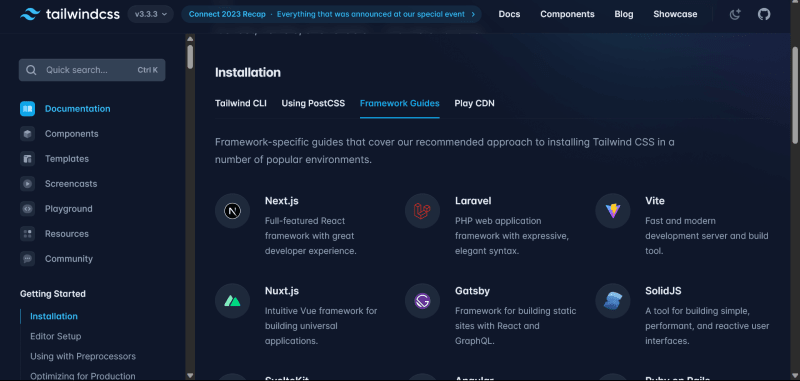Open the Documentation sidebar link
The image size is (800, 381).
coord(78,109)
